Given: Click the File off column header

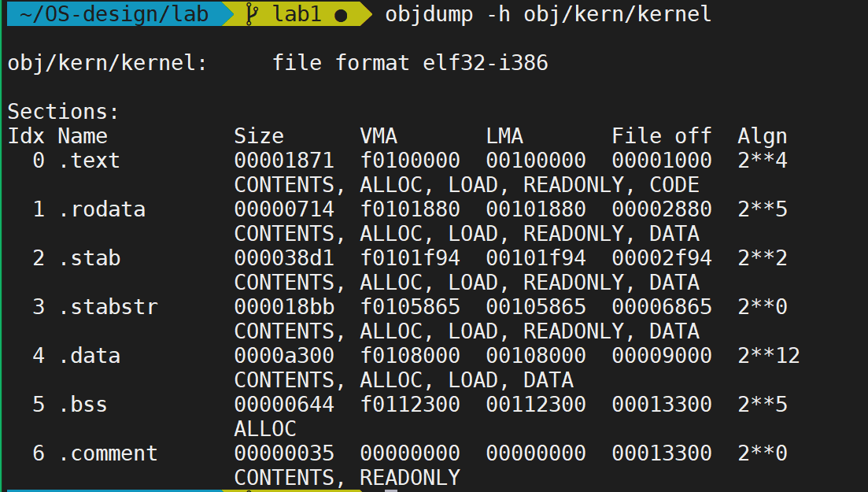Looking at the screenshot, I should coord(662,135).
